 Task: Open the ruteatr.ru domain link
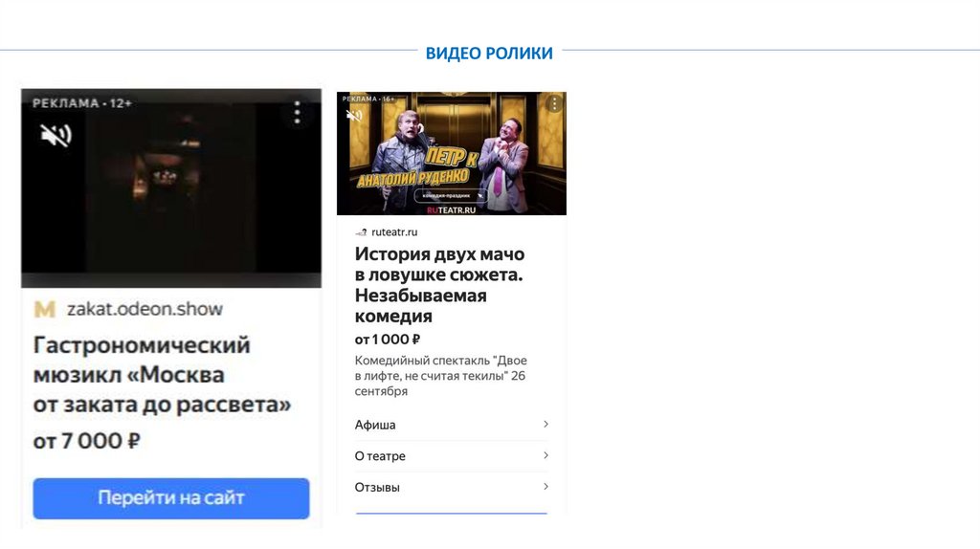tap(394, 232)
